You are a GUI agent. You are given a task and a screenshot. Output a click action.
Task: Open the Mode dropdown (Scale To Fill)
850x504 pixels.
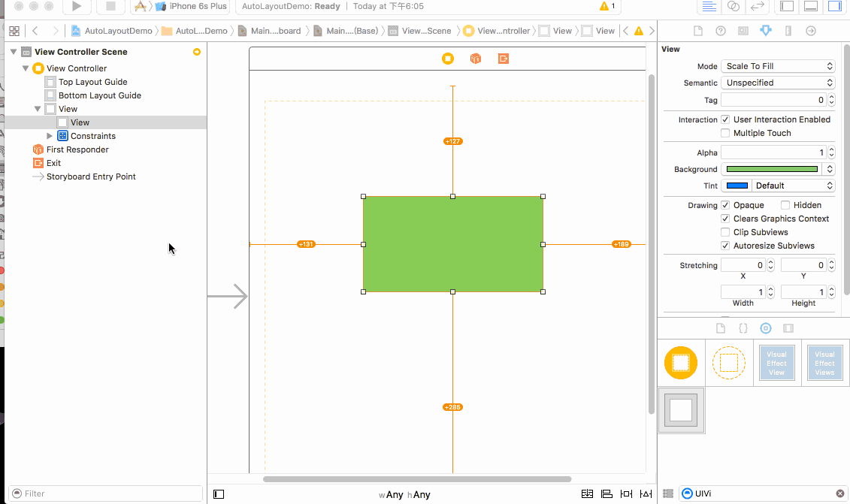(778, 66)
